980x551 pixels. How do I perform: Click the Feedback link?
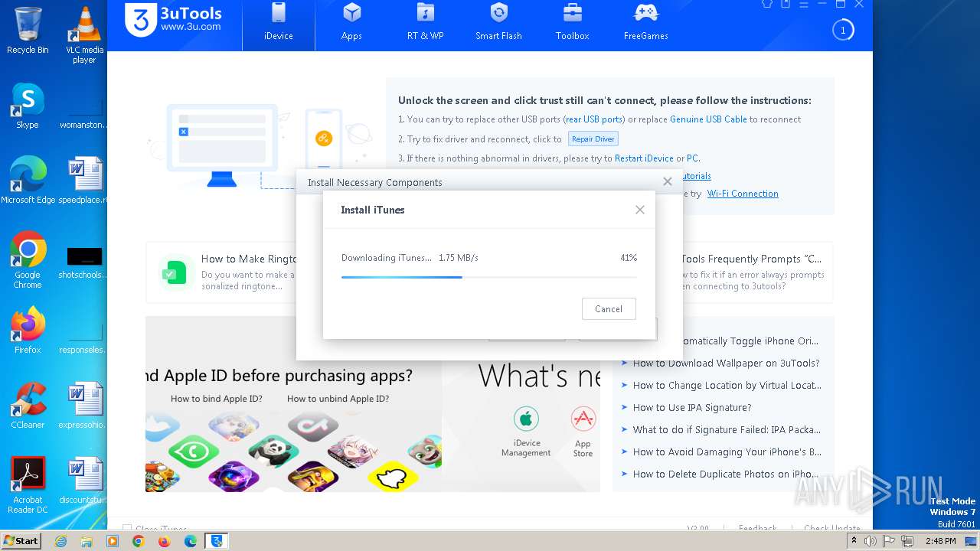[757, 529]
